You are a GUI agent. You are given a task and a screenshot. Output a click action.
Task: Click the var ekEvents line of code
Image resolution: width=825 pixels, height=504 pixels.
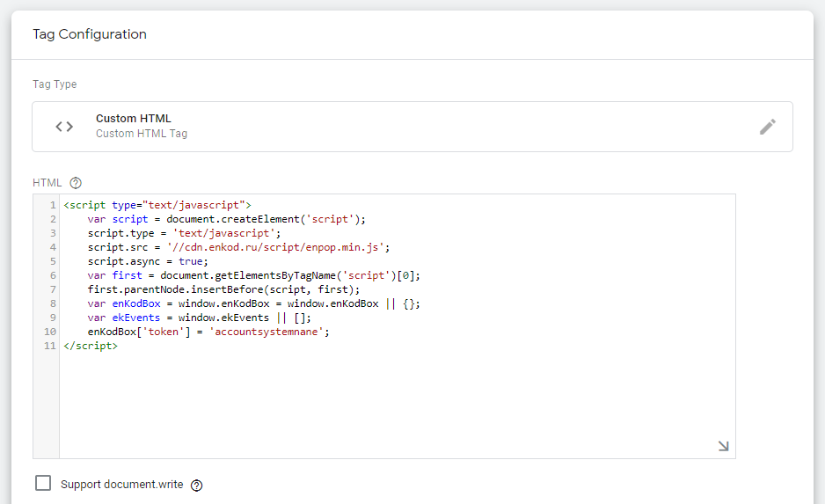click(x=200, y=318)
